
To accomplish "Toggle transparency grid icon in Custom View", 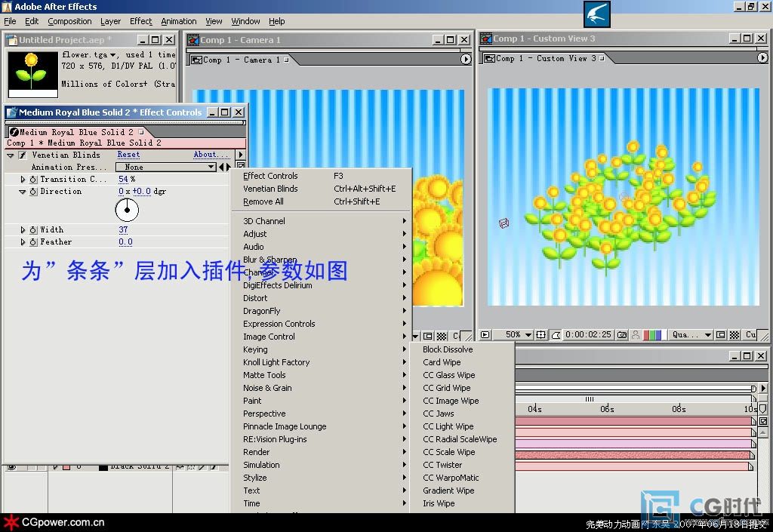I will click(x=733, y=334).
